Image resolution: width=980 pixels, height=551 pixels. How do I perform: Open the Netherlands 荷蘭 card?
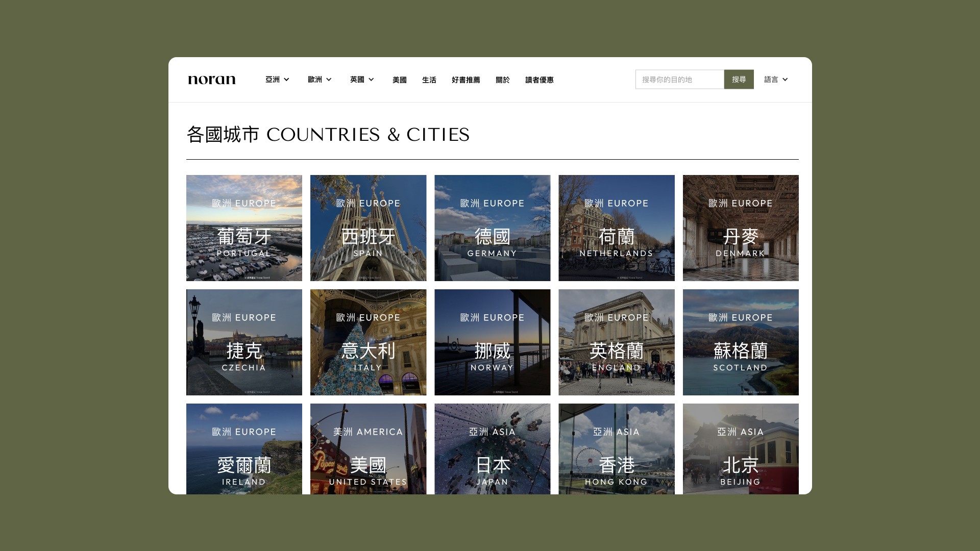coord(616,228)
